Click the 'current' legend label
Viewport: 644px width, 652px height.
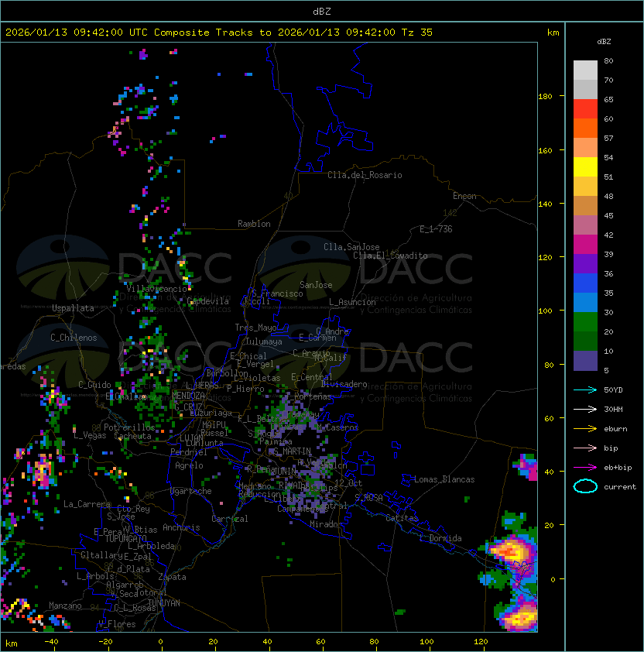(x=620, y=487)
